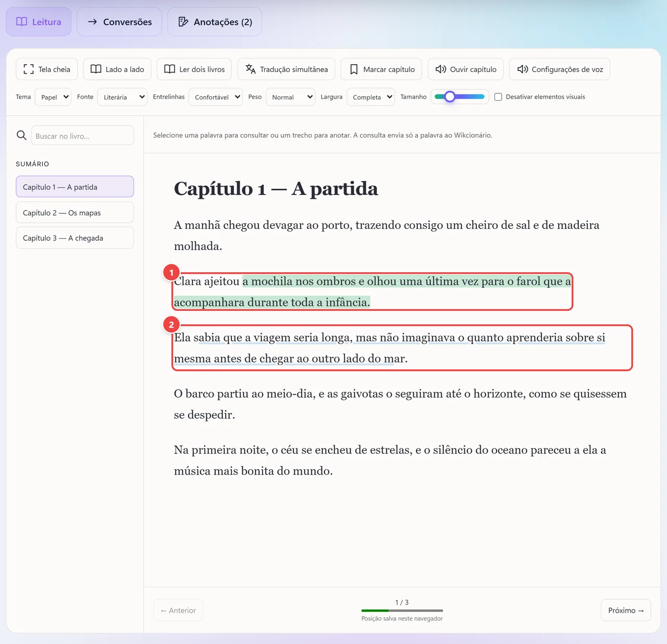Click the Buscar no livro search field
The height and width of the screenshot is (644, 667).
coord(82,136)
